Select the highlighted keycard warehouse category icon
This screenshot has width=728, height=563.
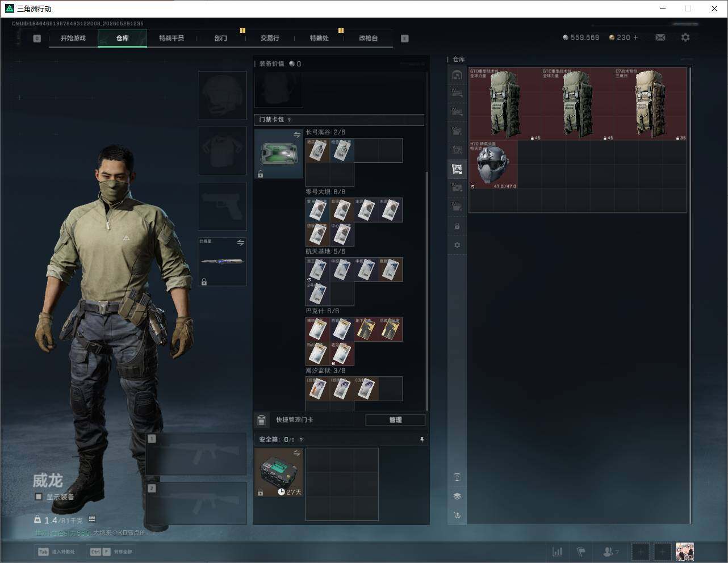(x=457, y=168)
